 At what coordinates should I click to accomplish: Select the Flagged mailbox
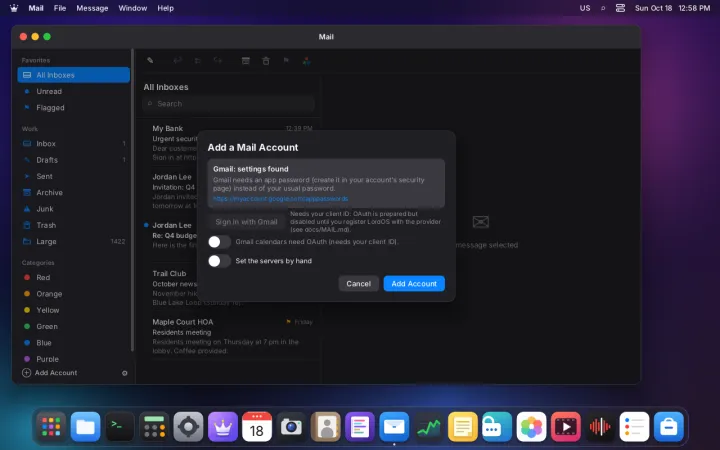(73, 108)
